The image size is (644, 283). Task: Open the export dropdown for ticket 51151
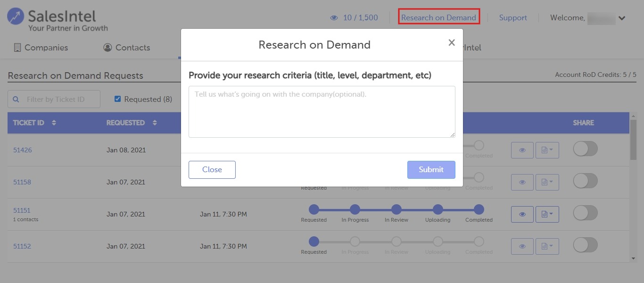(x=547, y=214)
